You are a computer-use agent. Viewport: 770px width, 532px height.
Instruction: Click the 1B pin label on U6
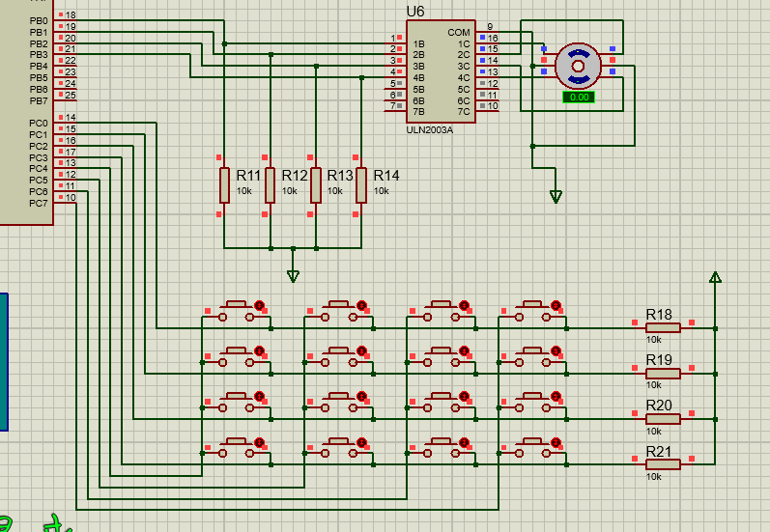coord(418,44)
